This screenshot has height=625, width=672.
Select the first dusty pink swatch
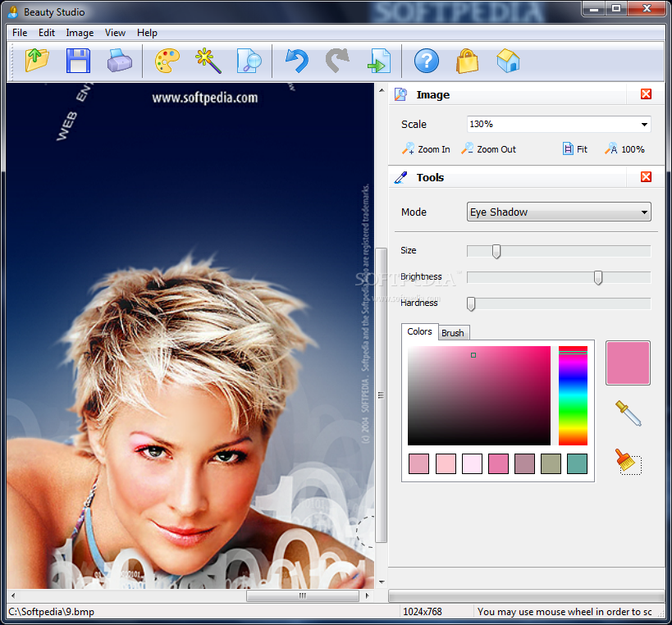click(418, 464)
